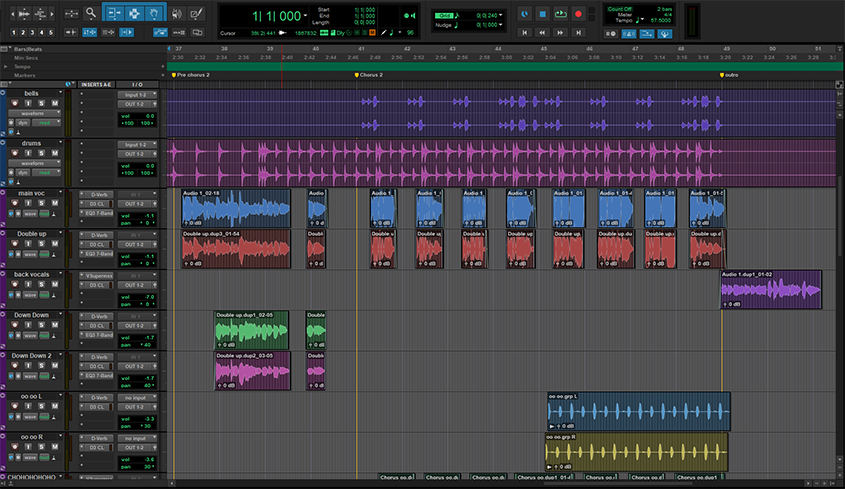The height and width of the screenshot is (489, 845).
Task: Record-enable the main voc track
Action: click(x=15, y=203)
